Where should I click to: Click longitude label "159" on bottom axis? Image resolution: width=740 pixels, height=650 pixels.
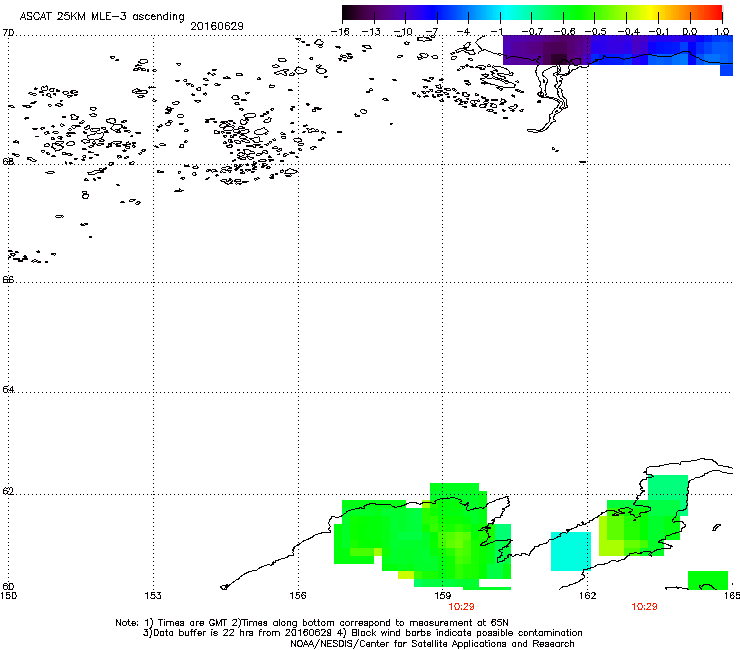442,595
